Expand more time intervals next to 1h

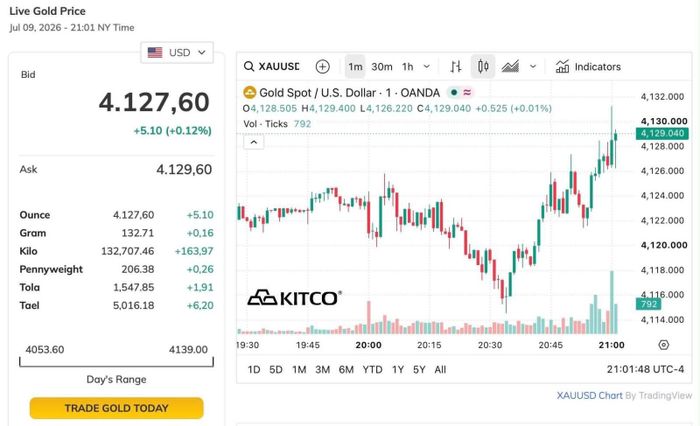[427, 67]
